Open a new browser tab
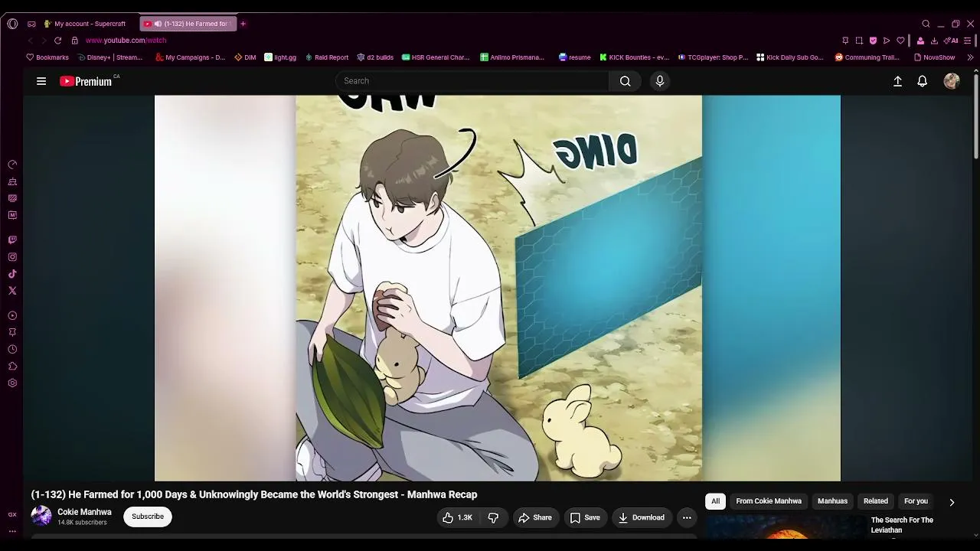 click(x=243, y=24)
